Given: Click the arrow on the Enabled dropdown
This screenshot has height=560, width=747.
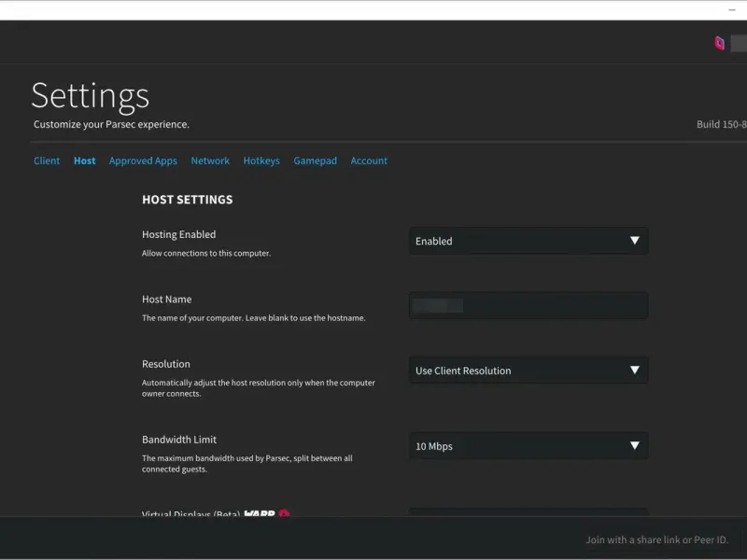Looking at the screenshot, I should [635, 241].
